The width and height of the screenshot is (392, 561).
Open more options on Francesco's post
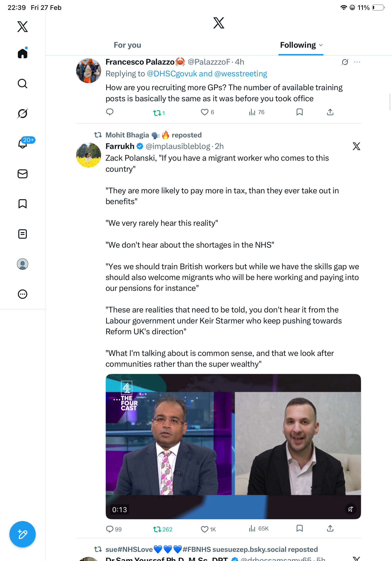click(x=357, y=62)
